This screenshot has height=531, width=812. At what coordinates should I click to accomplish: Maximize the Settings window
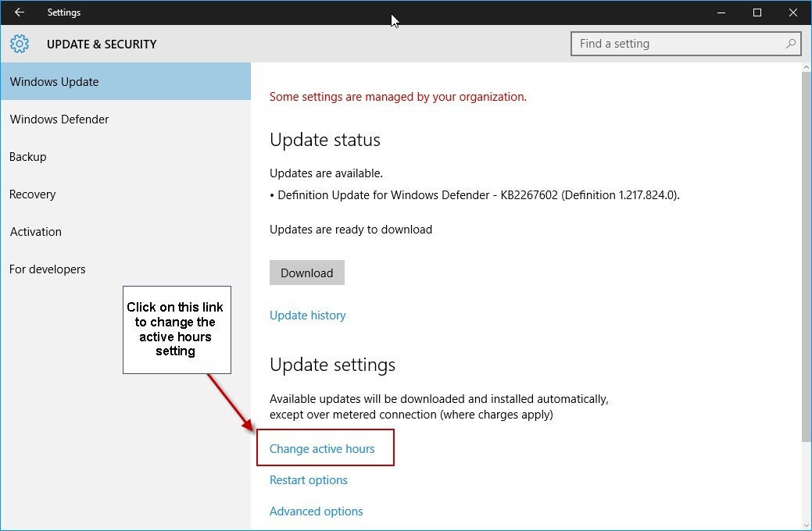[757, 12]
